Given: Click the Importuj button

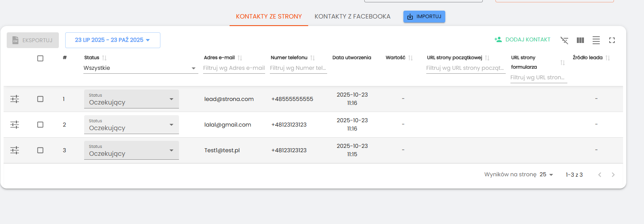Looking at the screenshot, I should [x=424, y=17].
